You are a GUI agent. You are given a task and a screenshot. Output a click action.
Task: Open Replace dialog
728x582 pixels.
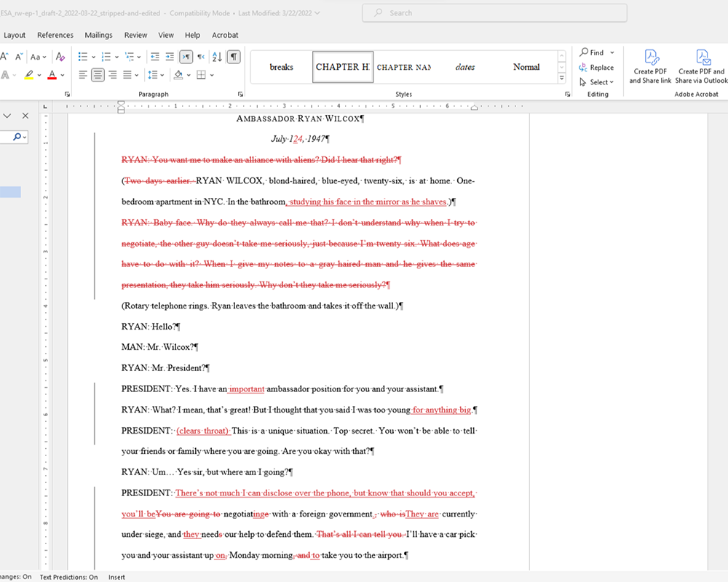[596, 68]
